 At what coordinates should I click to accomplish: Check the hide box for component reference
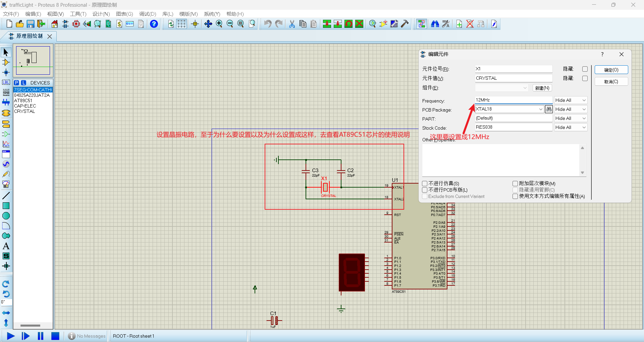point(585,69)
